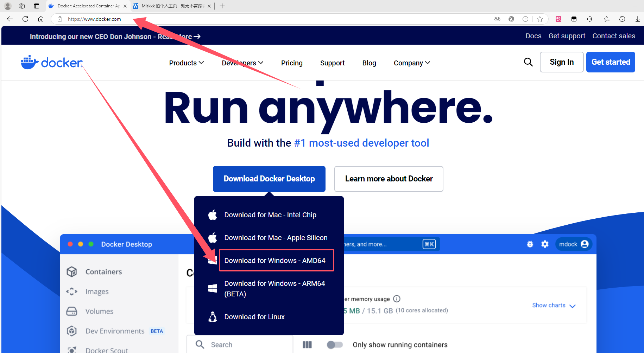Open the pink translation extension icon
Viewport: 644px width, 353px height.
click(558, 19)
